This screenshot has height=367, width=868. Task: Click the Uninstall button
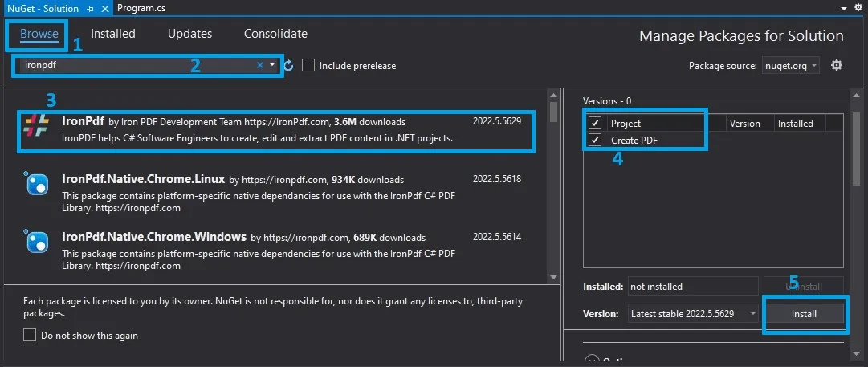[x=803, y=286]
